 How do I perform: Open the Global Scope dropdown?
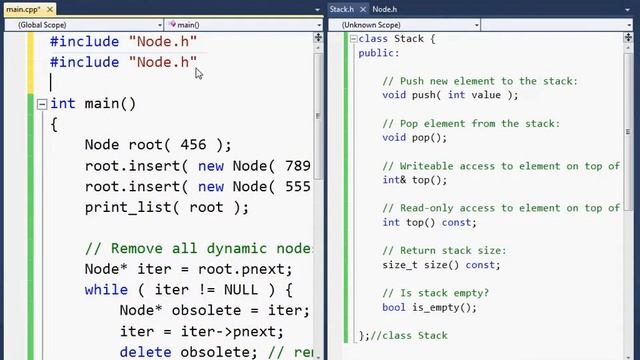[x=84, y=25]
